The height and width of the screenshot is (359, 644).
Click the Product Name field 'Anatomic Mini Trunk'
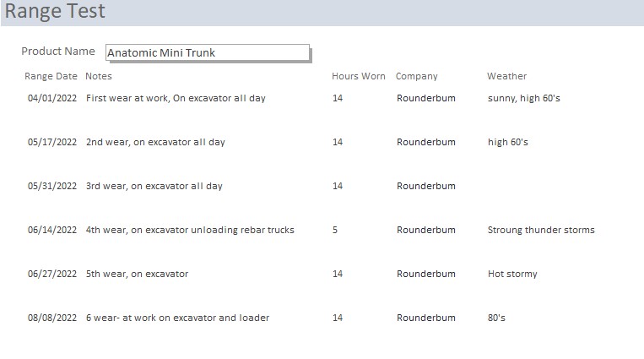(x=207, y=52)
